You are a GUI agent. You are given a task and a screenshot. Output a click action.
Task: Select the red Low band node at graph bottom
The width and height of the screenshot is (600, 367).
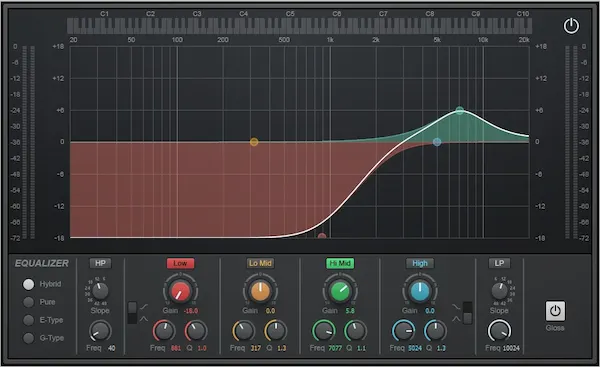coord(322,236)
